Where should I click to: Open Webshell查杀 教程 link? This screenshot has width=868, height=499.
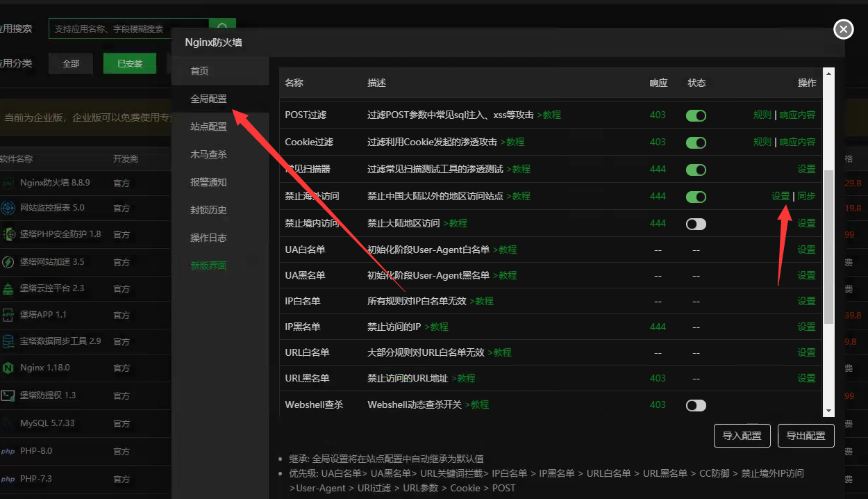point(477,404)
